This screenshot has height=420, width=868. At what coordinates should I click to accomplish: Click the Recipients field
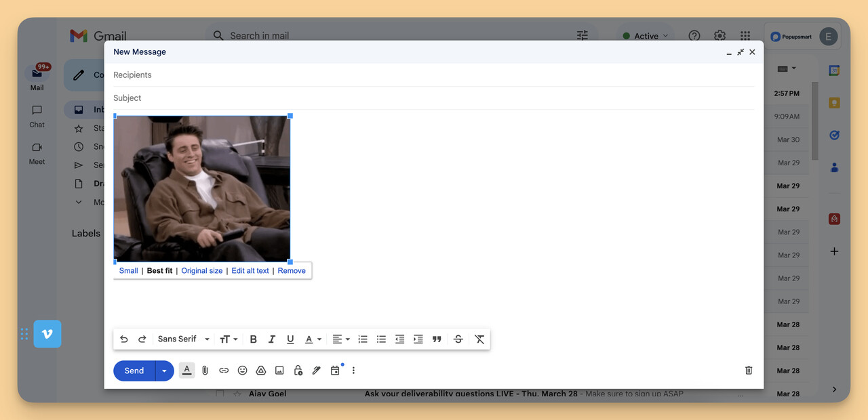tap(433, 75)
